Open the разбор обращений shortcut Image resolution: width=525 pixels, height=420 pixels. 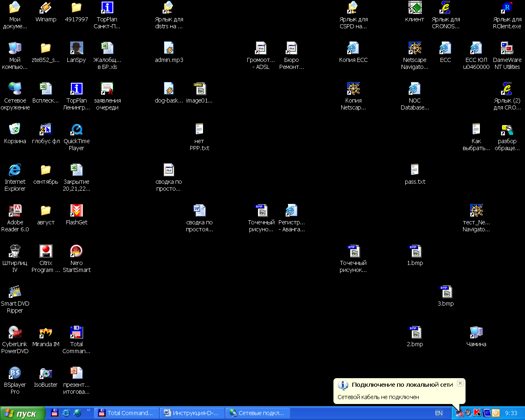(507, 137)
